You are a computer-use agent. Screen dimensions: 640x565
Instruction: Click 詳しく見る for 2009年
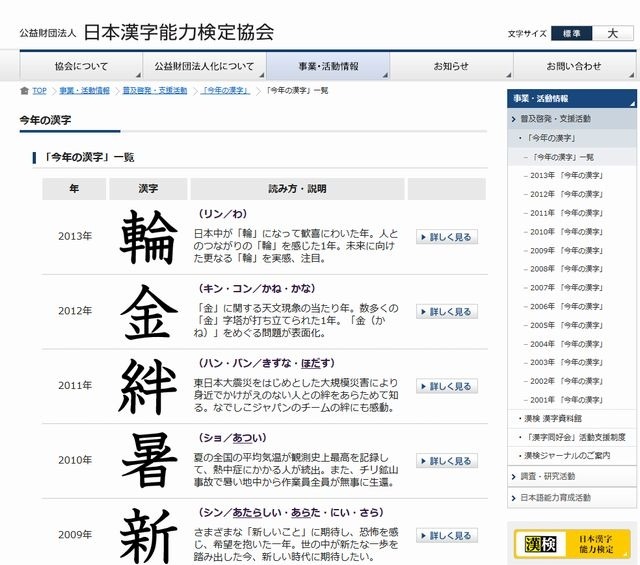[447, 536]
